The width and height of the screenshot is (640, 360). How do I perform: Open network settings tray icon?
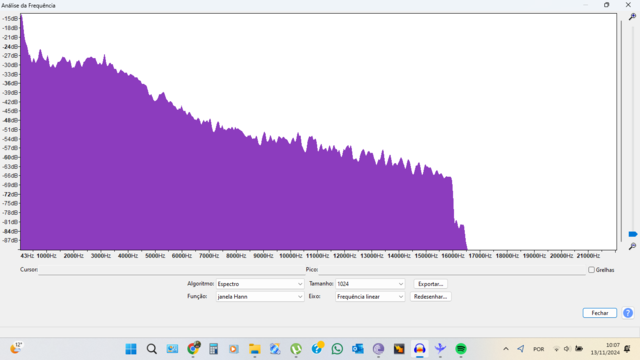(x=556, y=349)
